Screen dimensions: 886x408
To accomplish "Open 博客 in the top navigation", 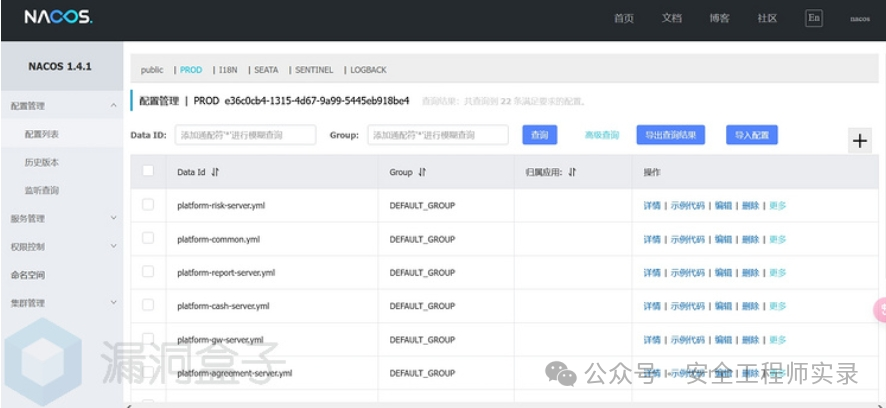I will [x=719, y=18].
